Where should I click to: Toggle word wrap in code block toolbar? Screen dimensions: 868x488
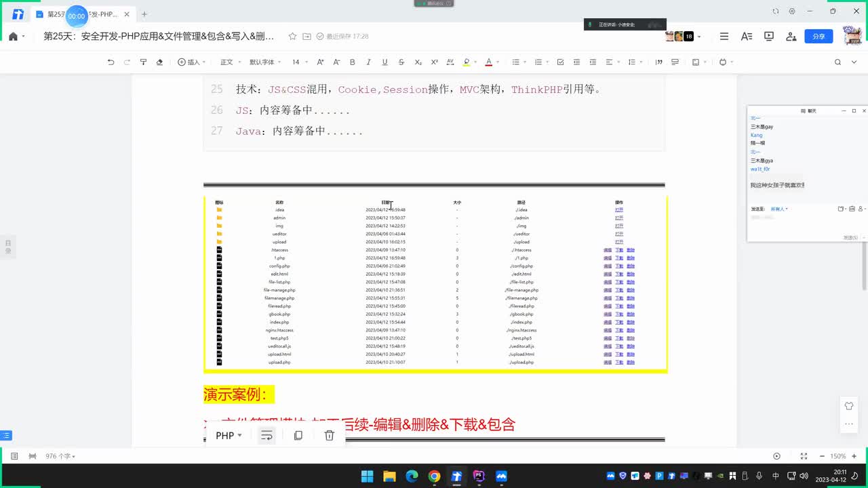(267, 436)
